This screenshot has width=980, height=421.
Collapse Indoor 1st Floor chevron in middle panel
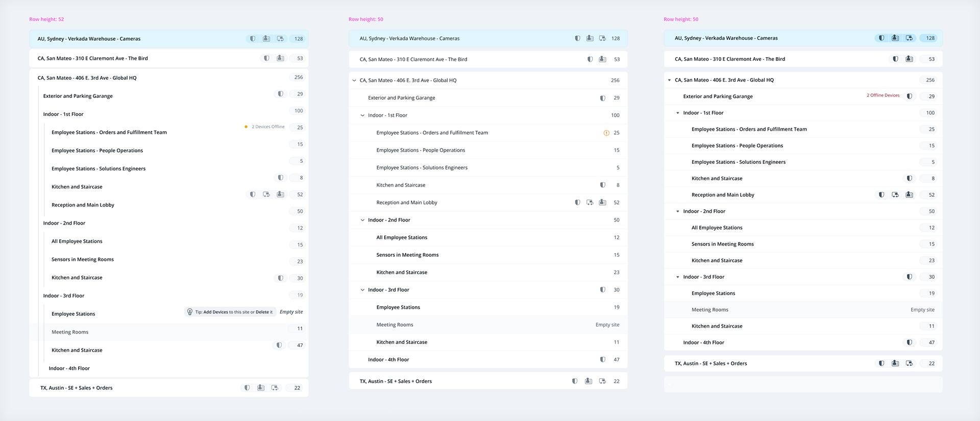click(363, 115)
